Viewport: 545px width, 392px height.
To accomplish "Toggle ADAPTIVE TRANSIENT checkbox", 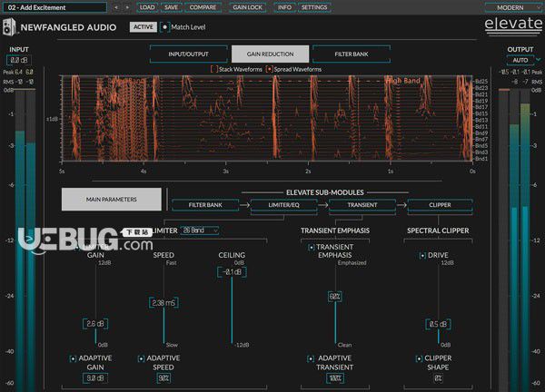I will (311, 358).
